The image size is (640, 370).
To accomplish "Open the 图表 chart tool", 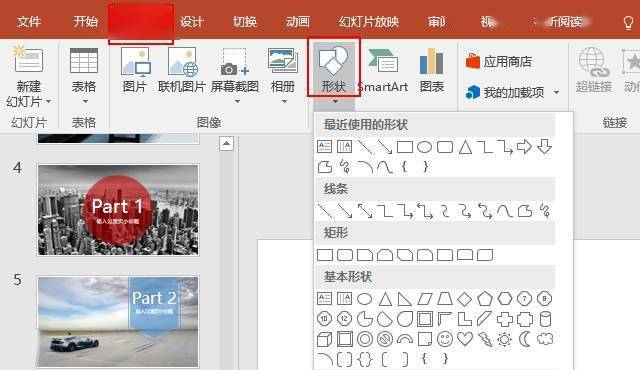I will 431,70.
